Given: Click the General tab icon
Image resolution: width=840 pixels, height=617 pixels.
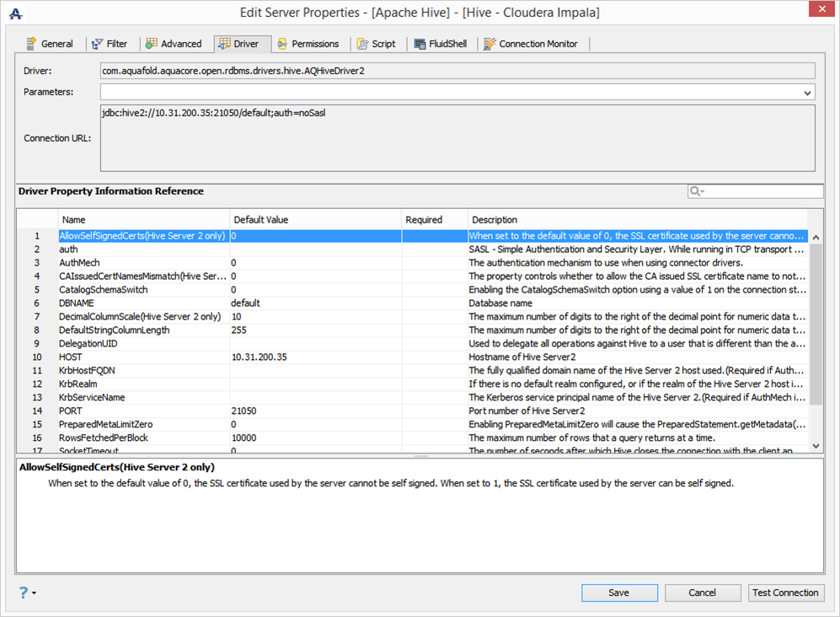Looking at the screenshot, I should point(31,44).
